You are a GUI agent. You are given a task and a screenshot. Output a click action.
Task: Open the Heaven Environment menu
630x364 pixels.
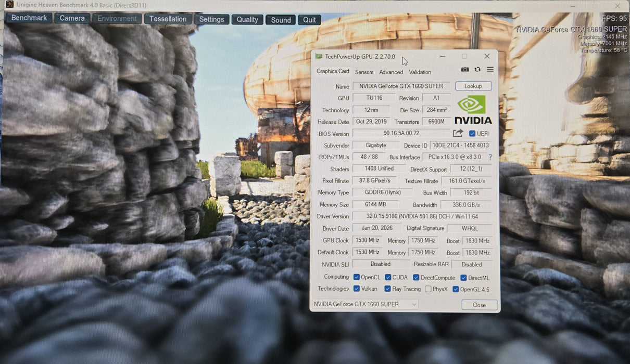click(117, 19)
